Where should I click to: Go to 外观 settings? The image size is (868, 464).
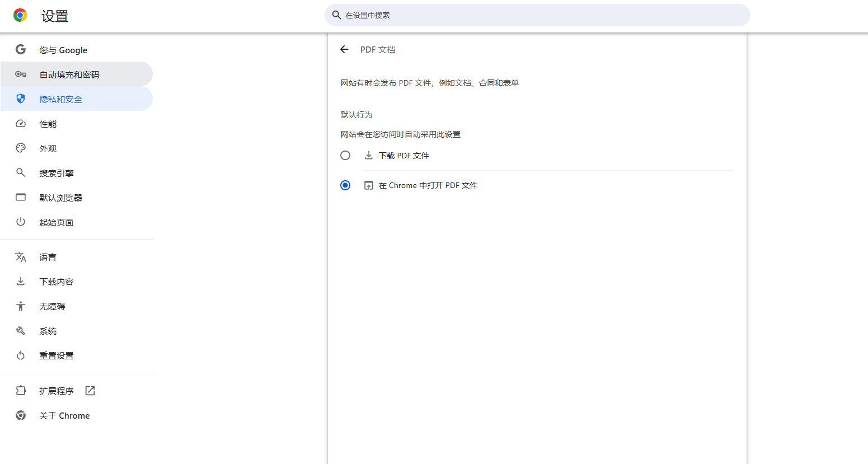pos(77,148)
